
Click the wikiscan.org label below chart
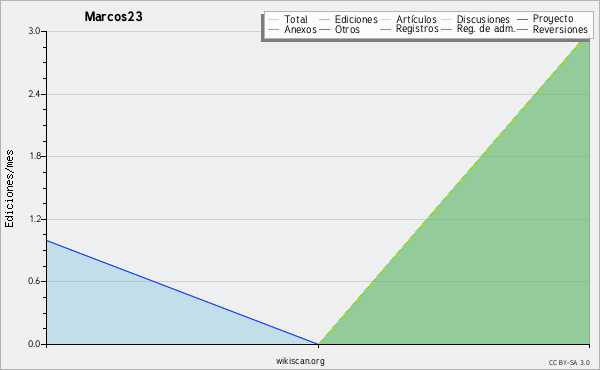[300, 361]
